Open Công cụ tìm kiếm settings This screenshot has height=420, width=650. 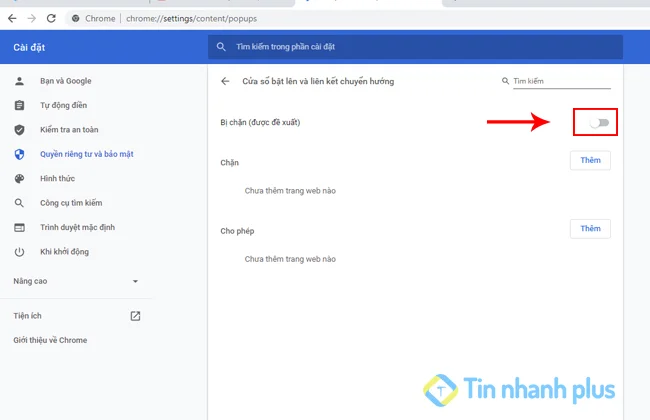[x=71, y=203]
